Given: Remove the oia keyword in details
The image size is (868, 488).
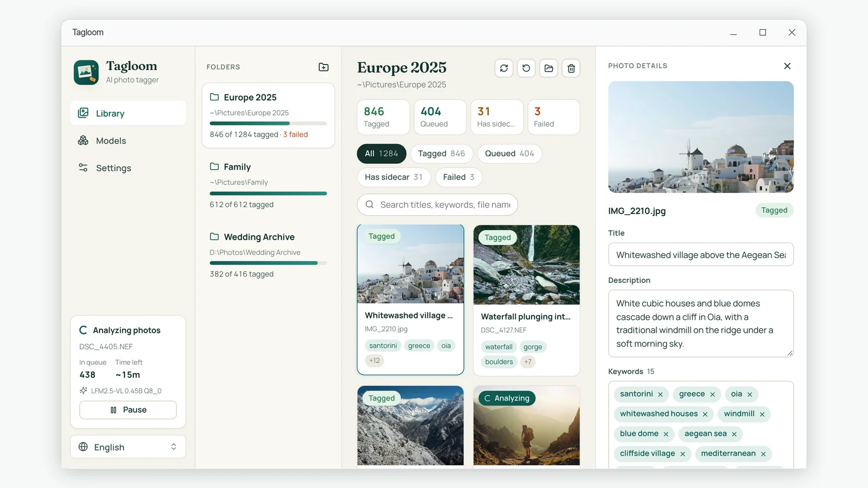Looking at the screenshot, I should coord(750,395).
